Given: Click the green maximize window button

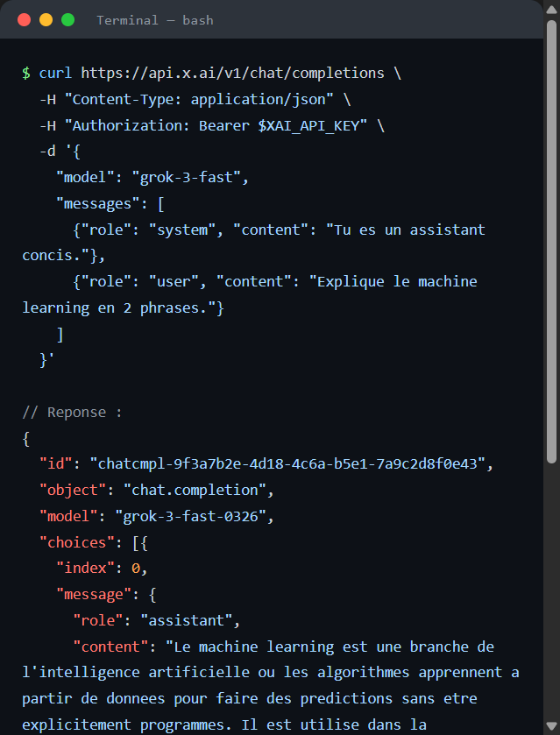Looking at the screenshot, I should click(68, 19).
